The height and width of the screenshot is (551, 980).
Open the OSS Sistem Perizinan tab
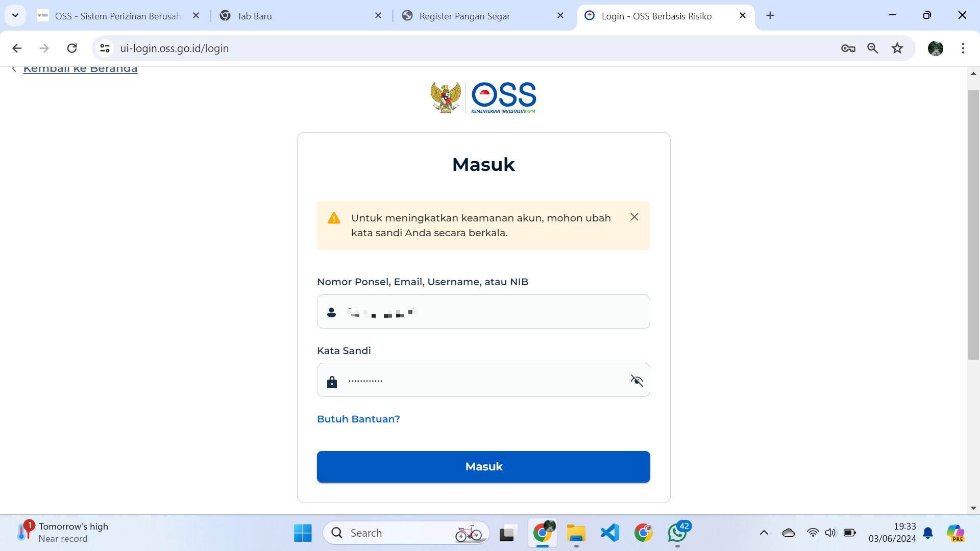click(x=119, y=15)
